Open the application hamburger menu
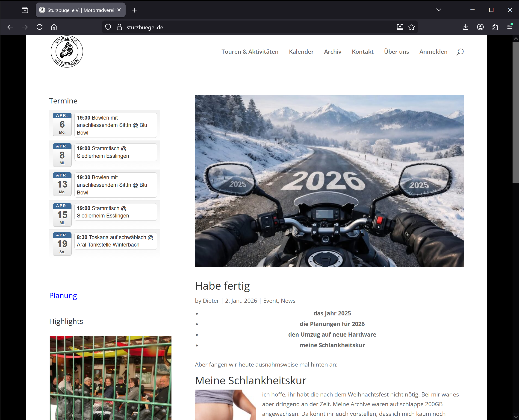 point(510,27)
